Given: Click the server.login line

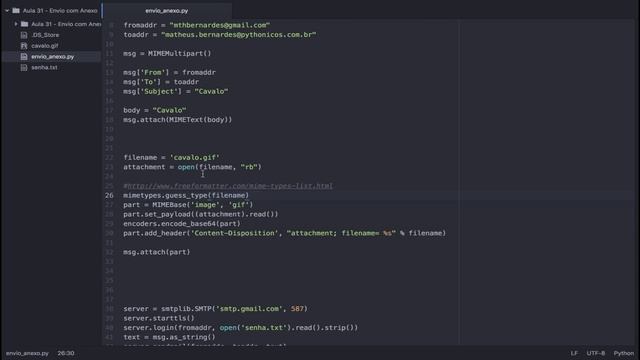Looking at the screenshot, I should 240,328.
